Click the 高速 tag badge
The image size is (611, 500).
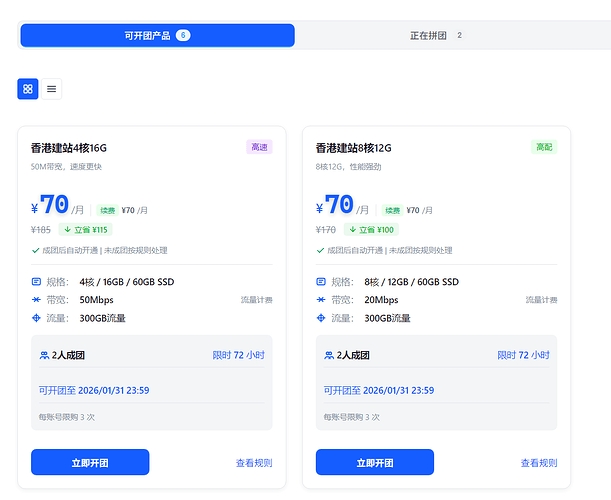click(x=259, y=147)
